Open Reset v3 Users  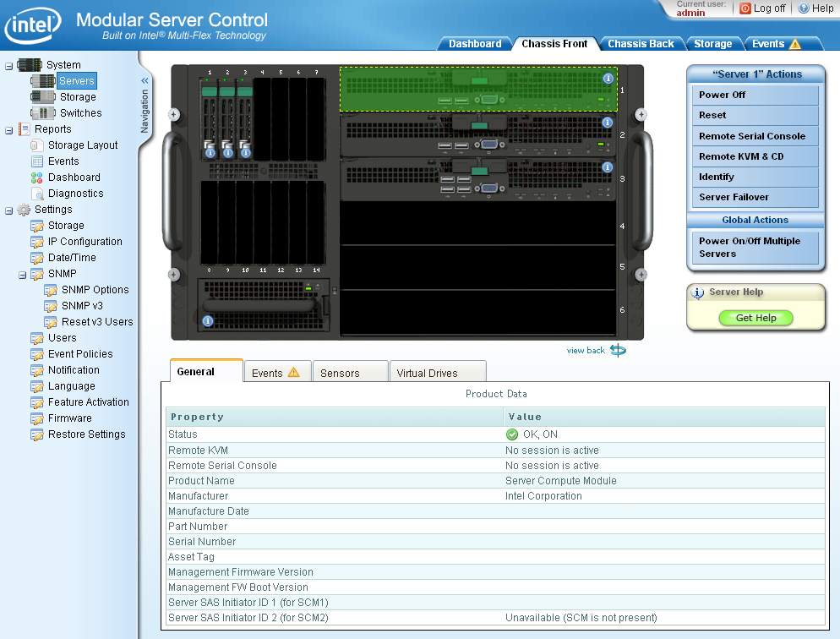[97, 322]
